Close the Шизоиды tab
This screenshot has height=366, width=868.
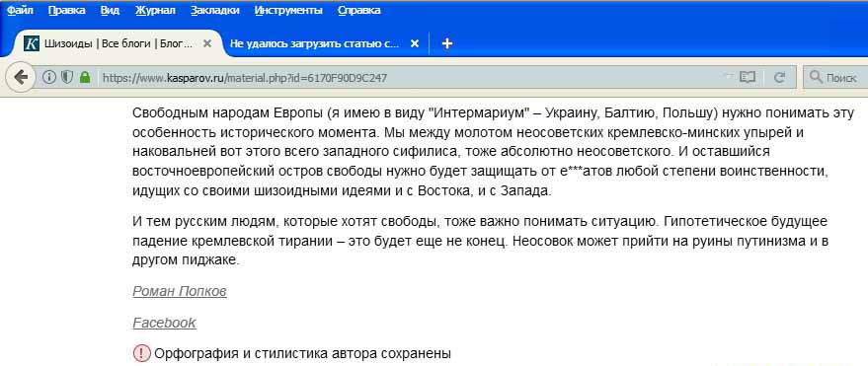pos(207,43)
